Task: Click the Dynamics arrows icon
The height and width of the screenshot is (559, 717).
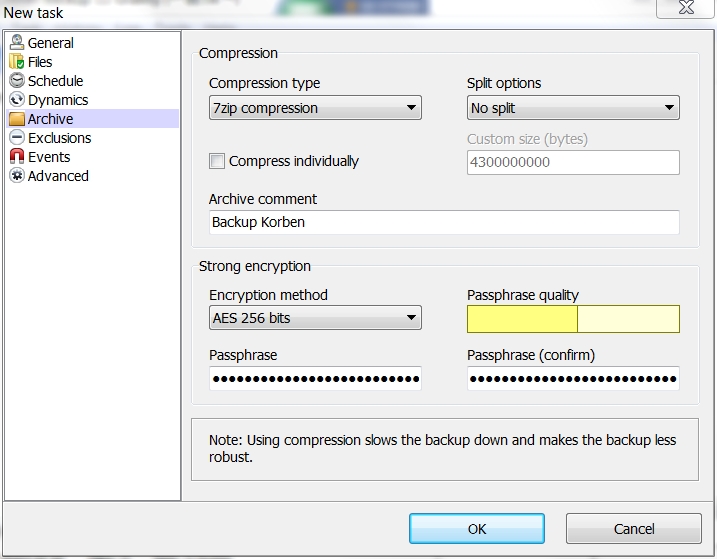Action: click(x=17, y=99)
